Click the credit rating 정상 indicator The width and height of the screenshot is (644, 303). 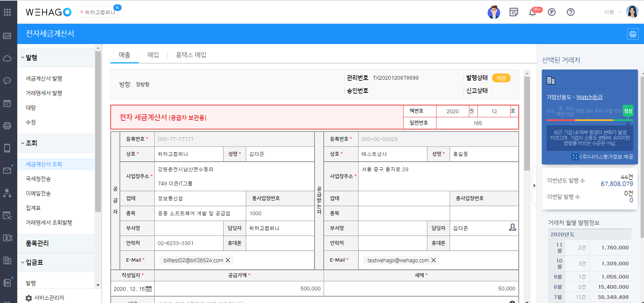coord(628,111)
